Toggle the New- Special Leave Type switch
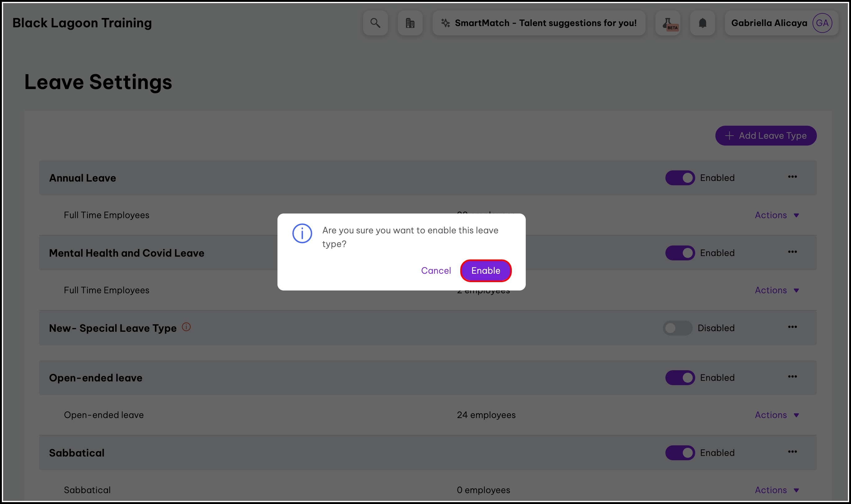 (x=678, y=328)
